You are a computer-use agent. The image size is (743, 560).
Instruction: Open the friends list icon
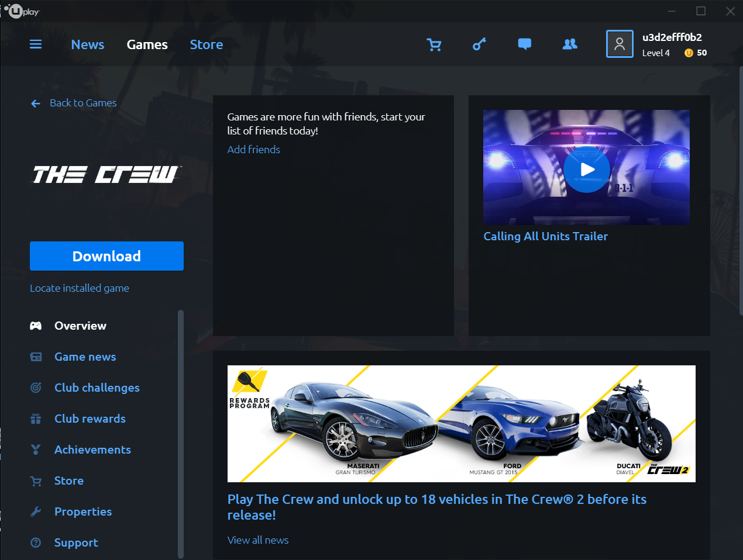(x=570, y=44)
